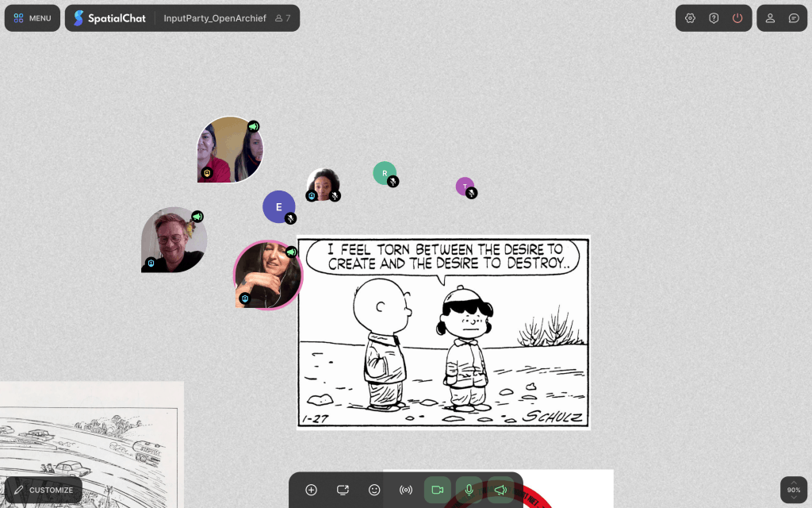812x508 pixels.
Task: Click blue role badge on glasses man's avatar
Action: (151, 263)
